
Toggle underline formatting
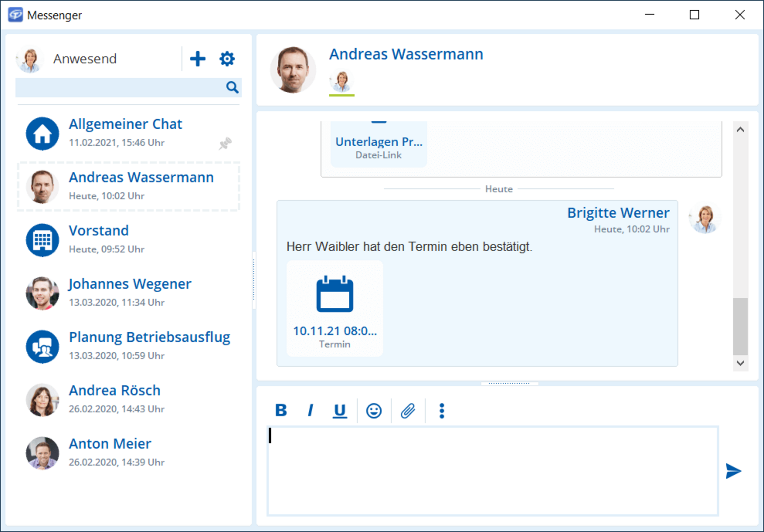[339, 410]
